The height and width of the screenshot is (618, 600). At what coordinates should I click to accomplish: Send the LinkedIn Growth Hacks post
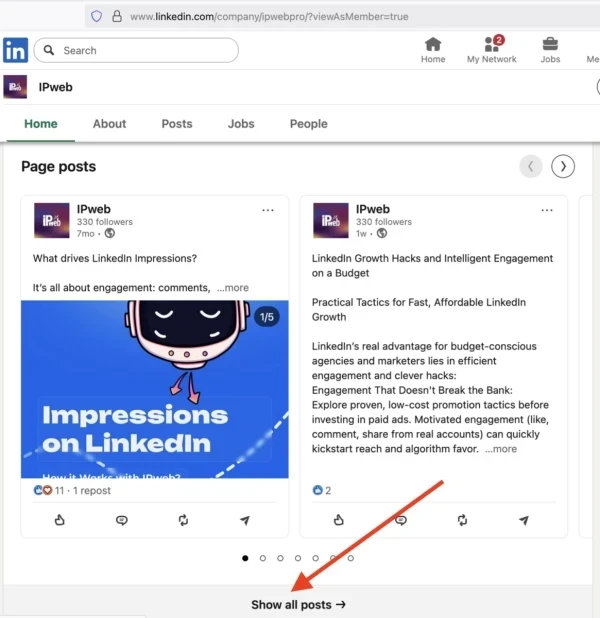tap(524, 520)
